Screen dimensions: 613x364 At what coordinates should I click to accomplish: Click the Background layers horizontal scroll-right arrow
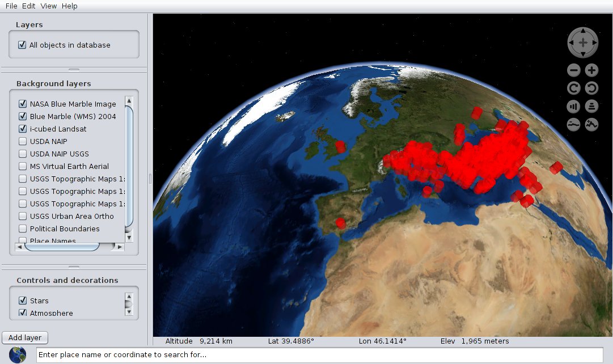pyautogui.click(x=120, y=247)
